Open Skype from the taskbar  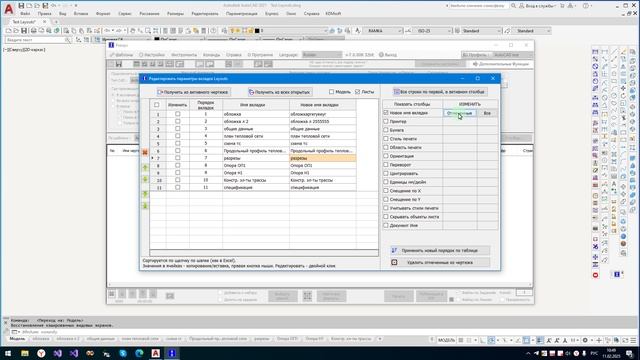(123, 353)
